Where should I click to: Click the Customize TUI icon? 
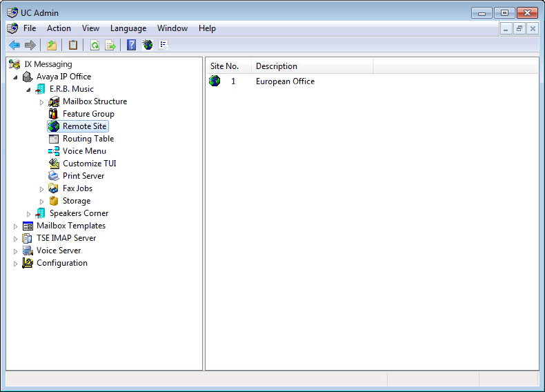(x=54, y=164)
